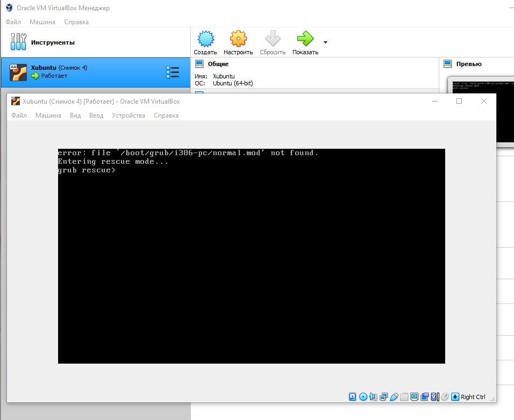Click the Инструменты tools icon

click(18, 41)
